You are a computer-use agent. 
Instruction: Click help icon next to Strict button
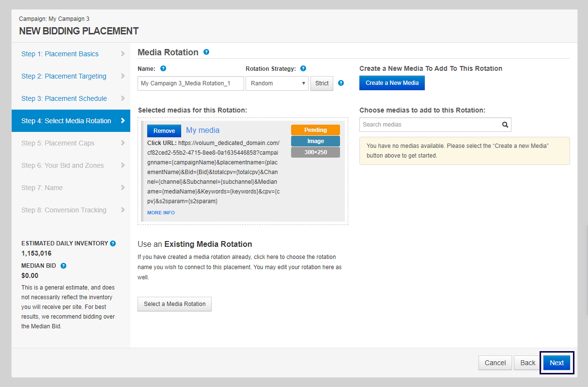[341, 83]
